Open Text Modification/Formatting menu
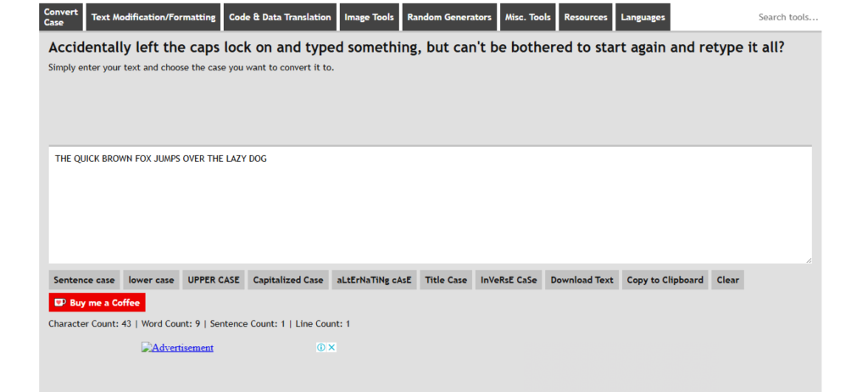This screenshot has width=868, height=392. click(x=153, y=17)
